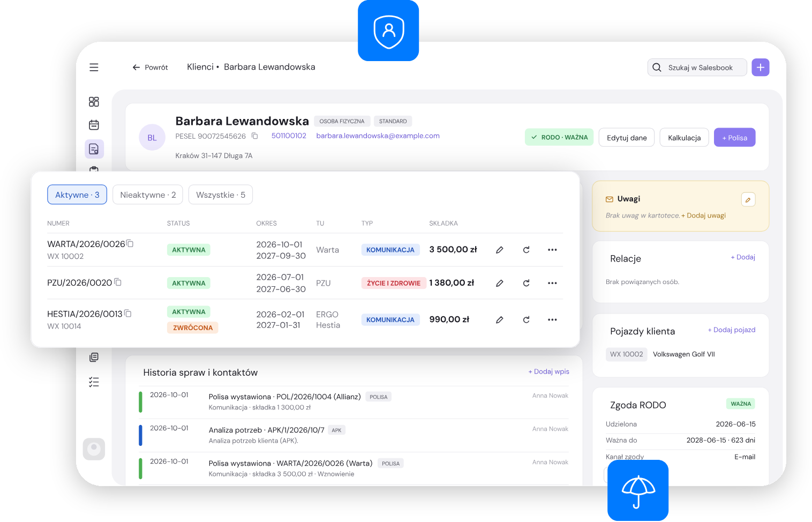Viewport: 812px width, 522px height.
Task: Open more options for PZU/2026/0020 row
Action: coord(552,283)
